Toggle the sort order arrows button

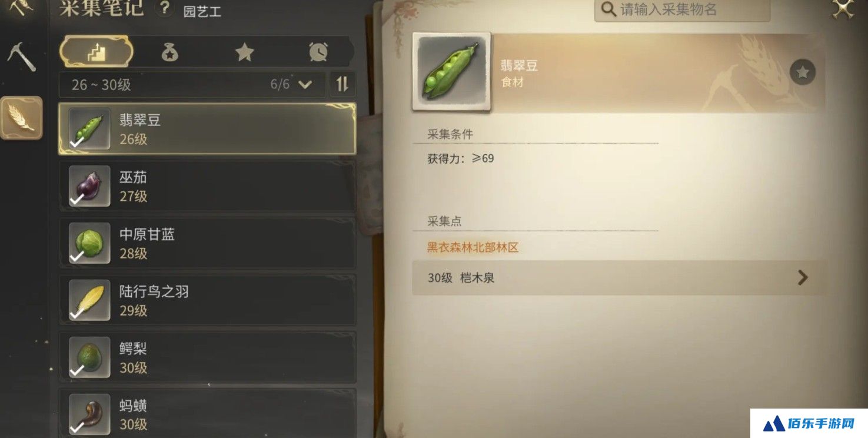(342, 85)
